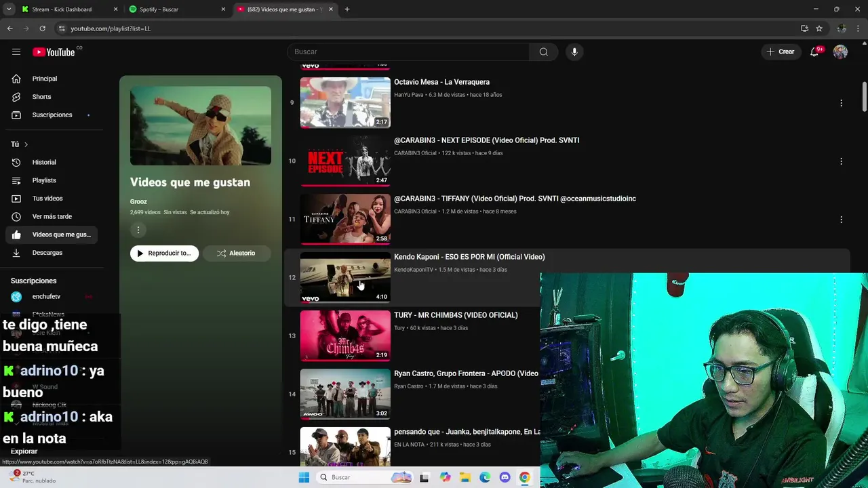Start voice search with the microphone
The height and width of the screenshot is (488, 868).
point(574,52)
